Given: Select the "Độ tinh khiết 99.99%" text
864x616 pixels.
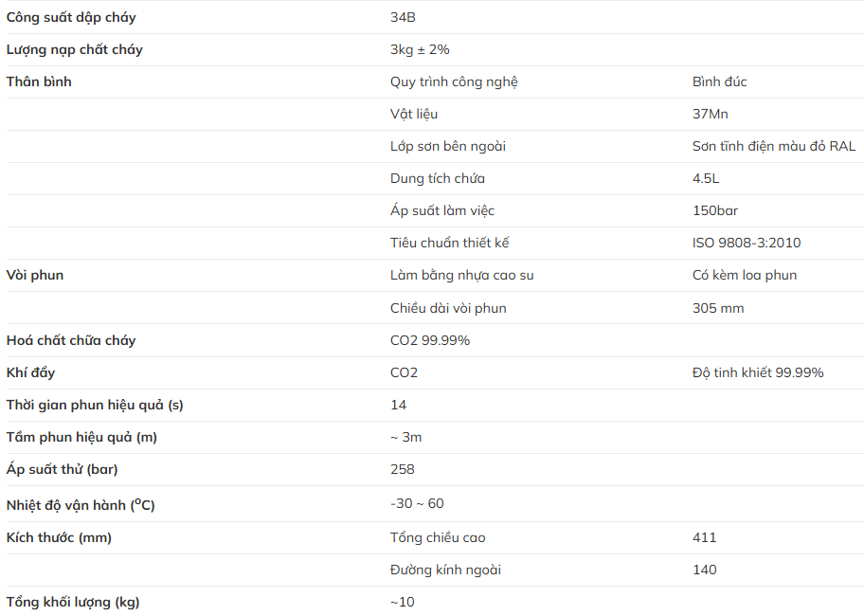Looking at the screenshot, I should (757, 372).
